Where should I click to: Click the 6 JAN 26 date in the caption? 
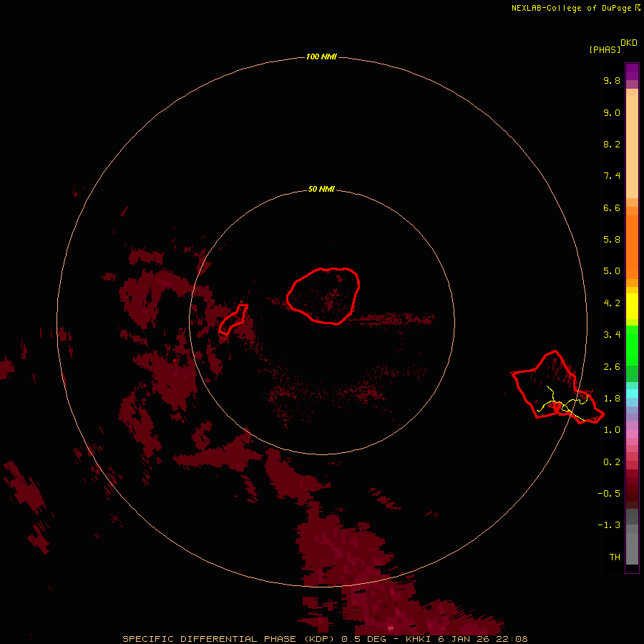click(x=464, y=639)
